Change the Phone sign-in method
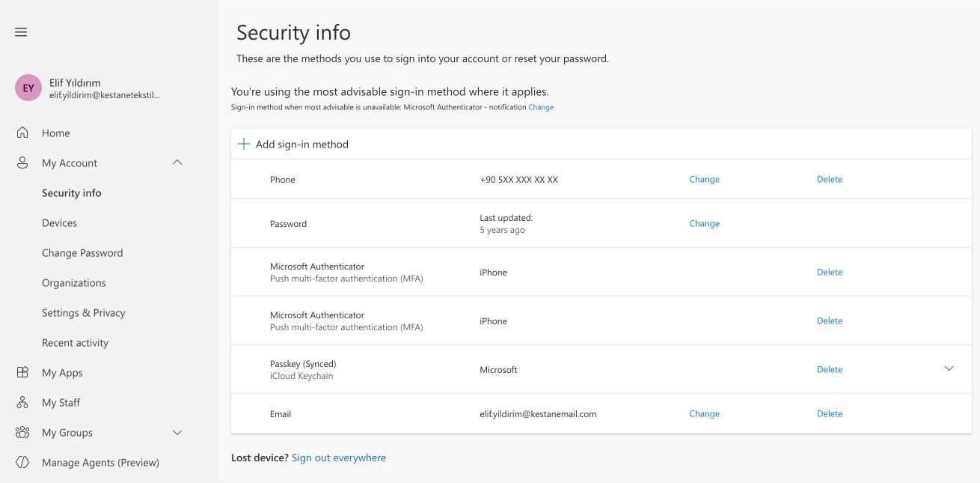This screenshot has height=483, width=980. (704, 179)
